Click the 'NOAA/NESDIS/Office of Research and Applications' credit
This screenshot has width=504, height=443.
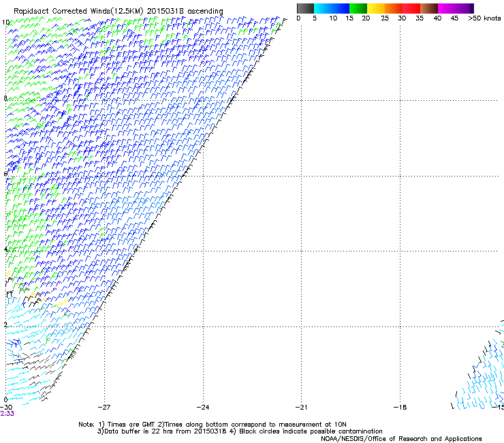[401, 439]
